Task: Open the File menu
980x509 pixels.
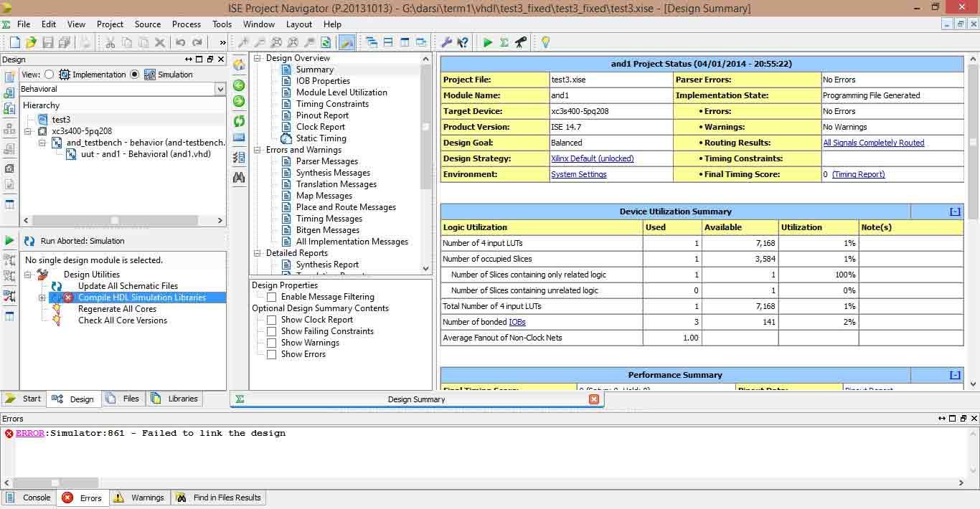Action: click(24, 24)
